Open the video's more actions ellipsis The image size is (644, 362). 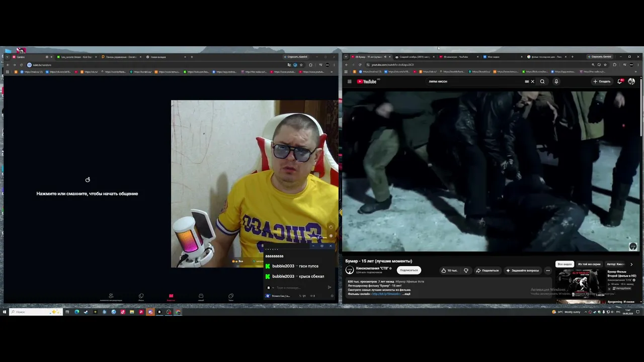tap(548, 270)
